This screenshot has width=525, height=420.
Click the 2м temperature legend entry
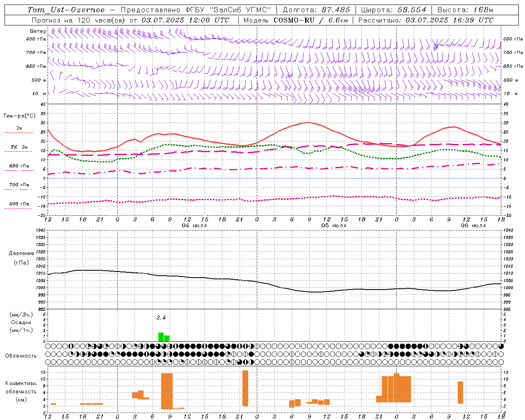click(19, 128)
